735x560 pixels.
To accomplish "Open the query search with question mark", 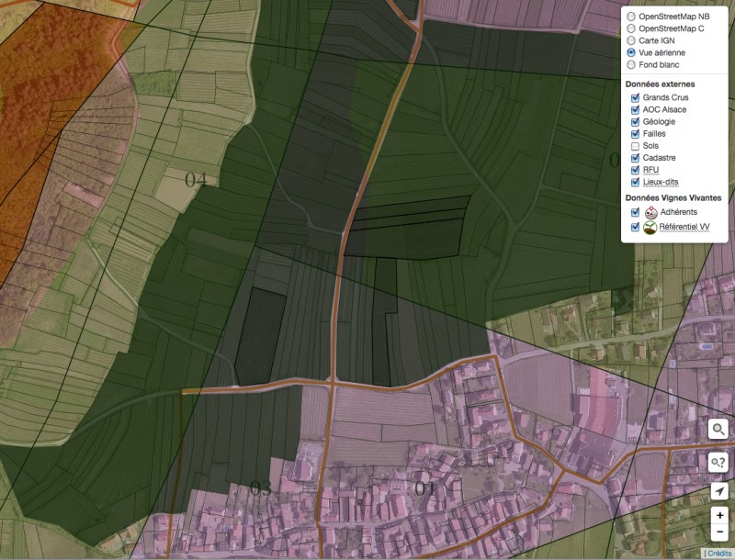I will 719,462.
